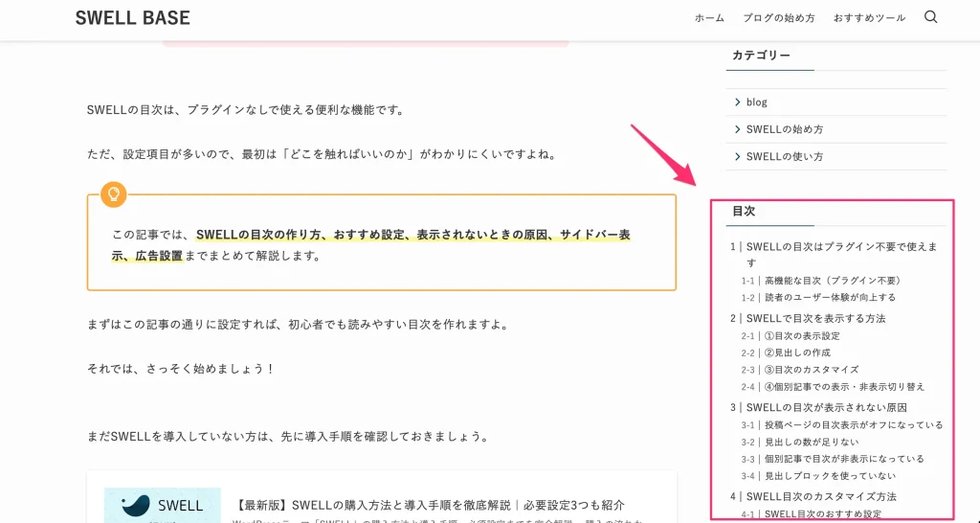This screenshot has width=980, height=523.
Task: Jump to 3 | SWELLの目次が表示されない原因
Action: tap(818, 408)
